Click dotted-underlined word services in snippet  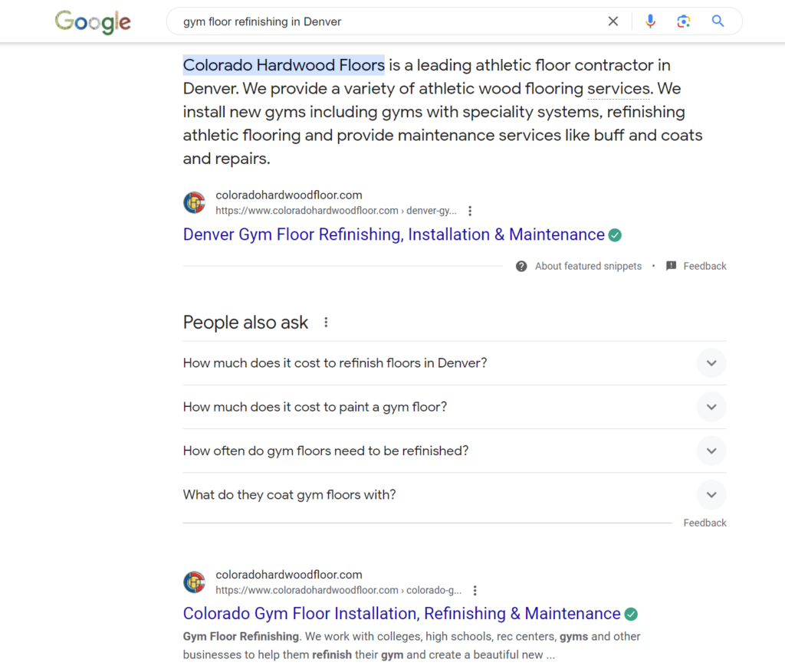(619, 89)
